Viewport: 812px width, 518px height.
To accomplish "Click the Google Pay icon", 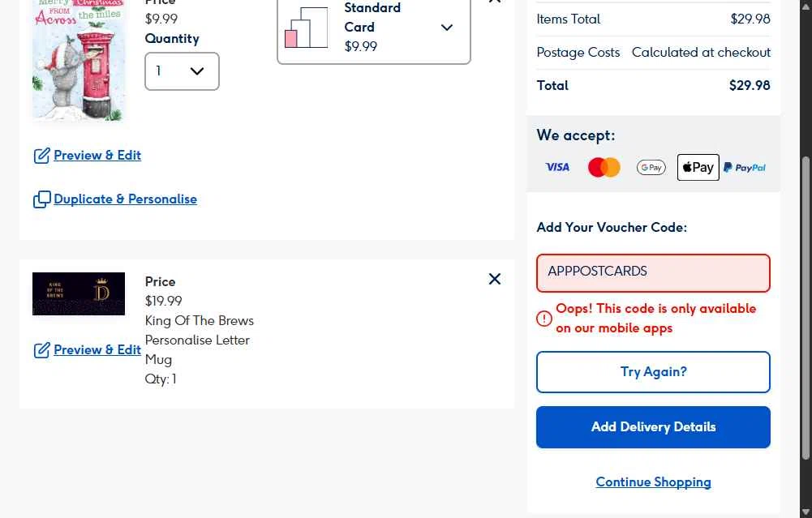I will click(x=651, y=167).
